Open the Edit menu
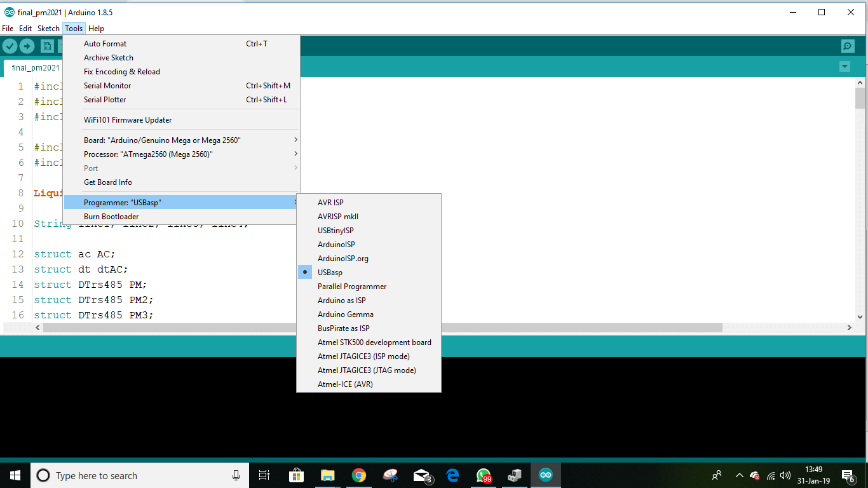Screen dimensions: 868x488 [25, 29]
